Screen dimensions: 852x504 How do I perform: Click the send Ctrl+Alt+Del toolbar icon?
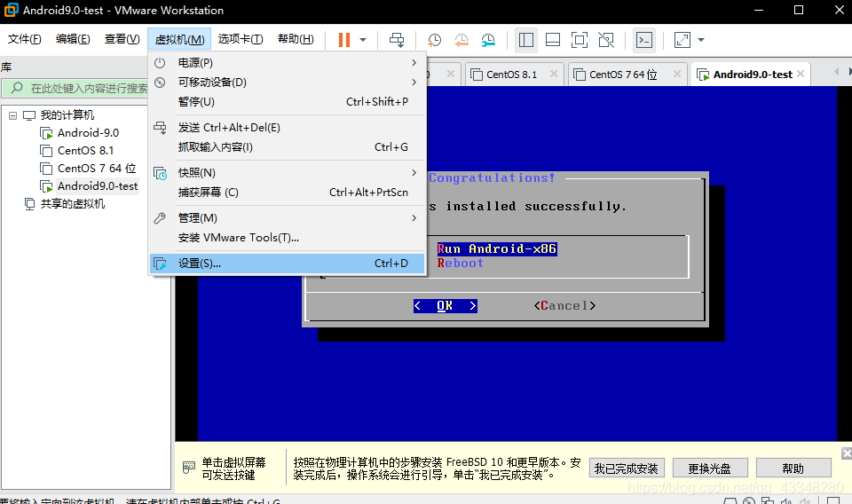(398, 40)
